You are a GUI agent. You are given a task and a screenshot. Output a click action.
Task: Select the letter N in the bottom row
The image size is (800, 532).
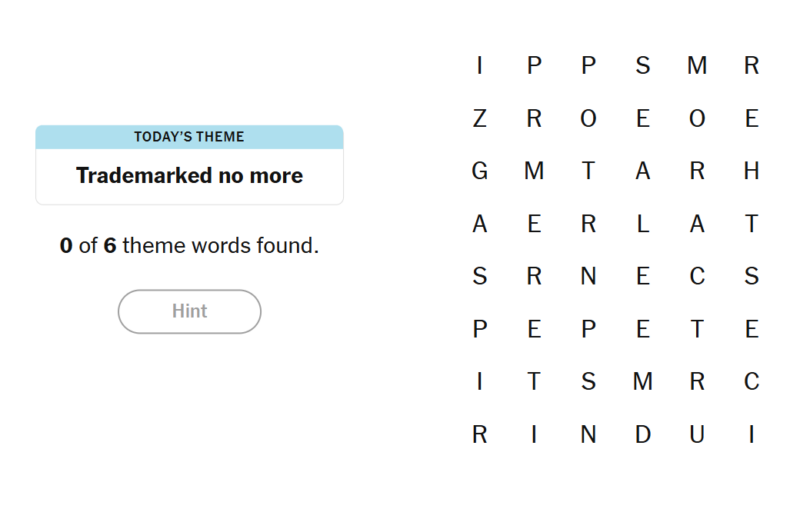point(589,435)
